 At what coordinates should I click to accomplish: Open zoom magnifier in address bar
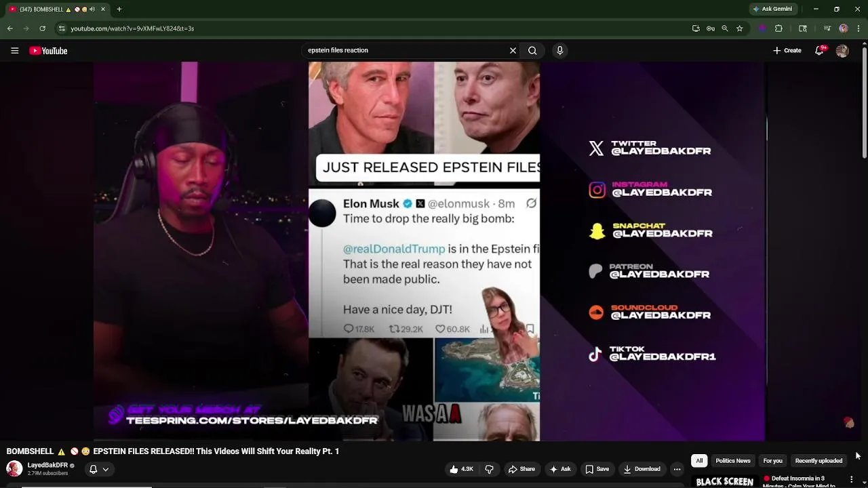(x=725, y=28)
